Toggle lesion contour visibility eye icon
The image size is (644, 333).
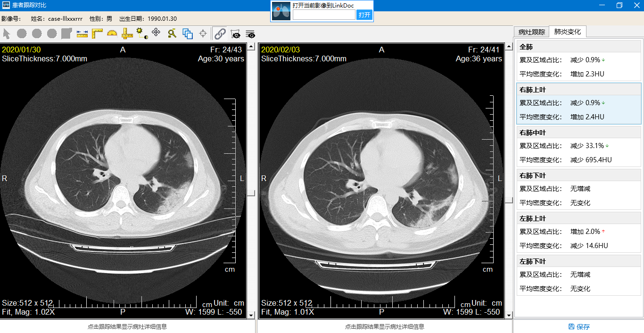tap(236, 34)
